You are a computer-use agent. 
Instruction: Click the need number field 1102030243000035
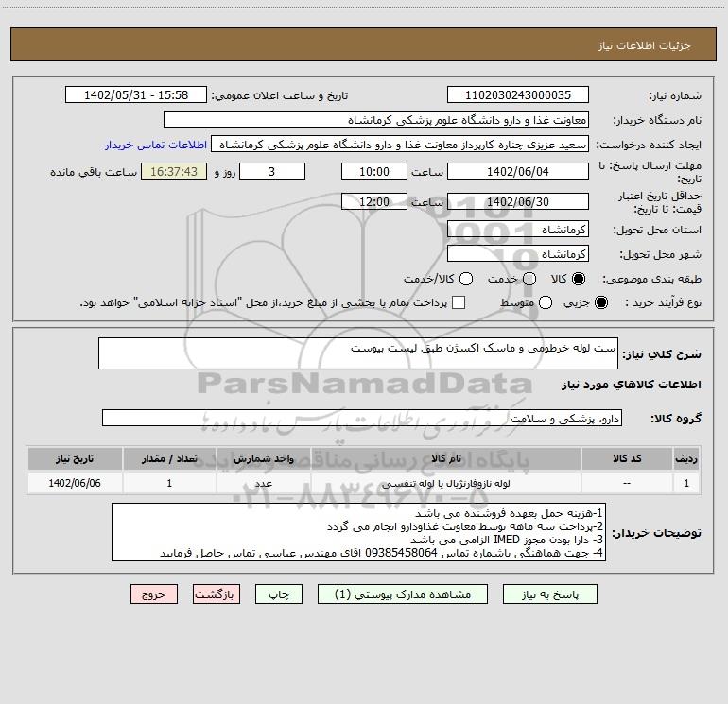coord(518,95)
